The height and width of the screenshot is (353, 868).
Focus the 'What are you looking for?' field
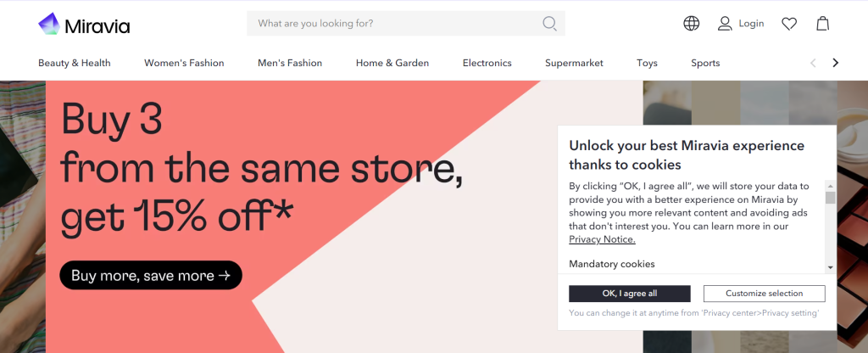point(394,24)
